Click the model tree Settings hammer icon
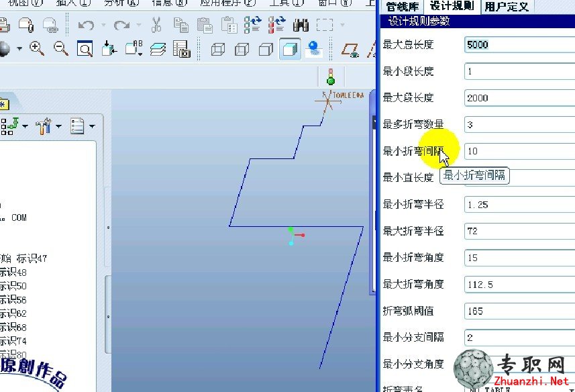 click(x=43, y=126)
